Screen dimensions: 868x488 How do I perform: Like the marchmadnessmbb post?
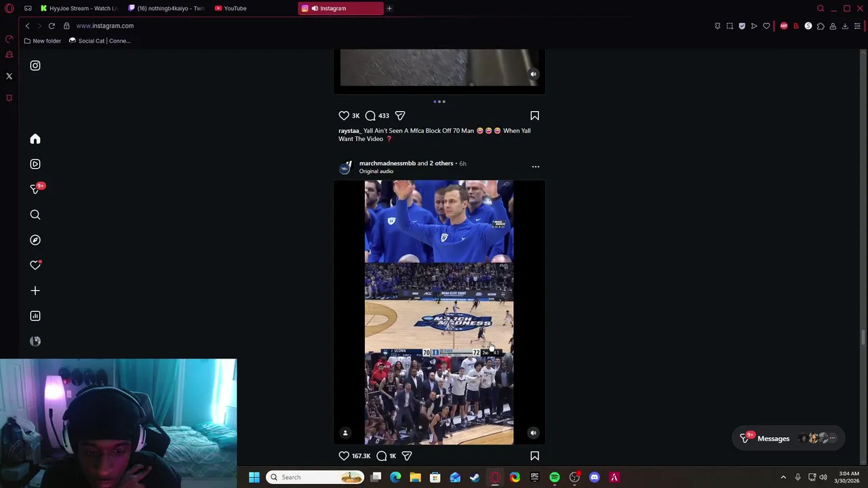(x=344, y=456)
